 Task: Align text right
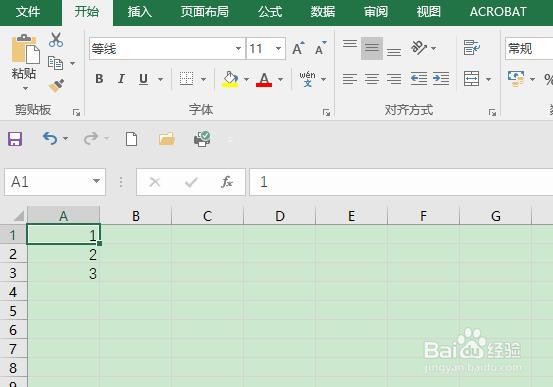[x=394, y=79]
